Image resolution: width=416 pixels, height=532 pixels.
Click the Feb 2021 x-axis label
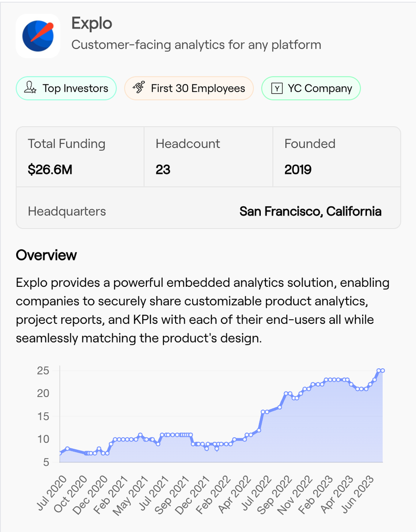tap(111, 495)
